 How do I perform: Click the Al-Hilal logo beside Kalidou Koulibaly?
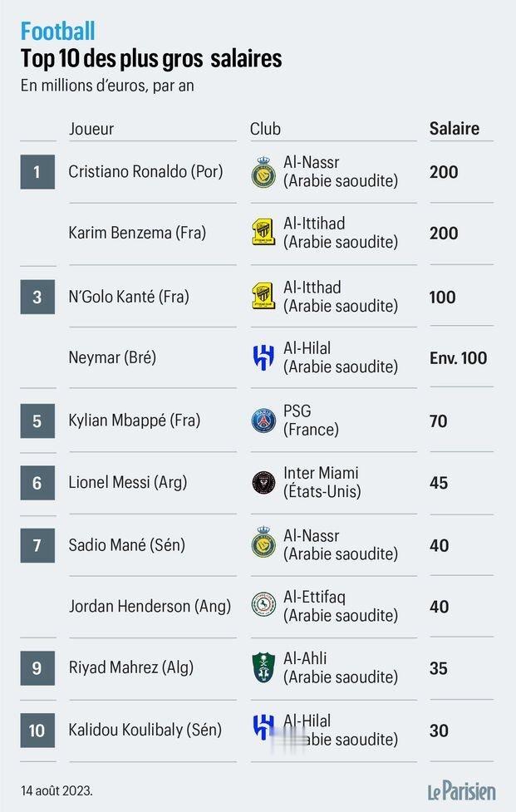(x=263, y=727)
